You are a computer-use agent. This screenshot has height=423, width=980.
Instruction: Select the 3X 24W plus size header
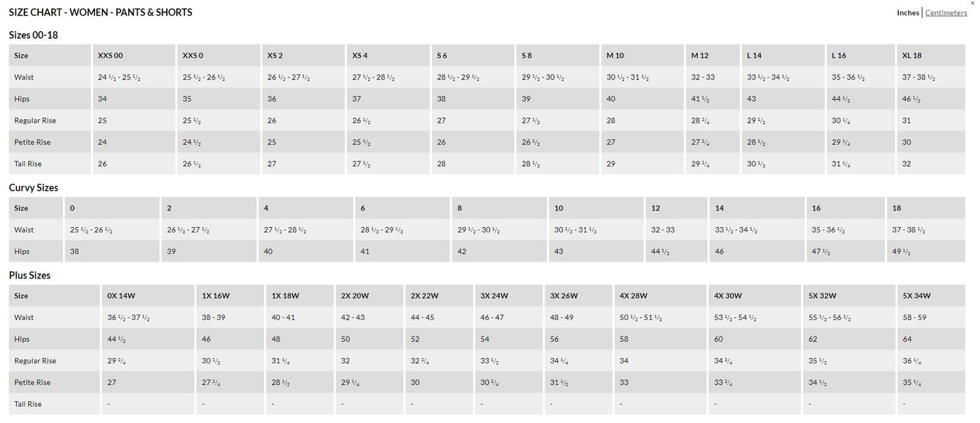494,296
